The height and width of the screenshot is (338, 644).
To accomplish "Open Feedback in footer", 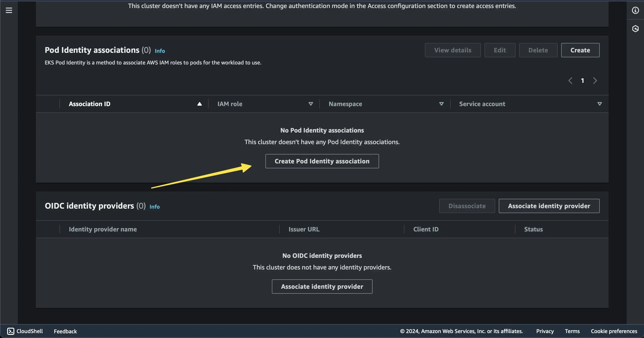I will tap(65, 331).
